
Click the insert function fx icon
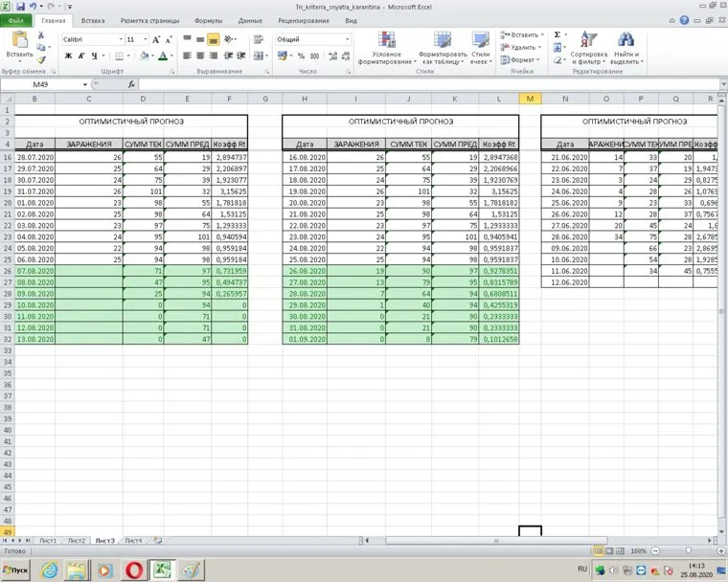tap(131, 84)
